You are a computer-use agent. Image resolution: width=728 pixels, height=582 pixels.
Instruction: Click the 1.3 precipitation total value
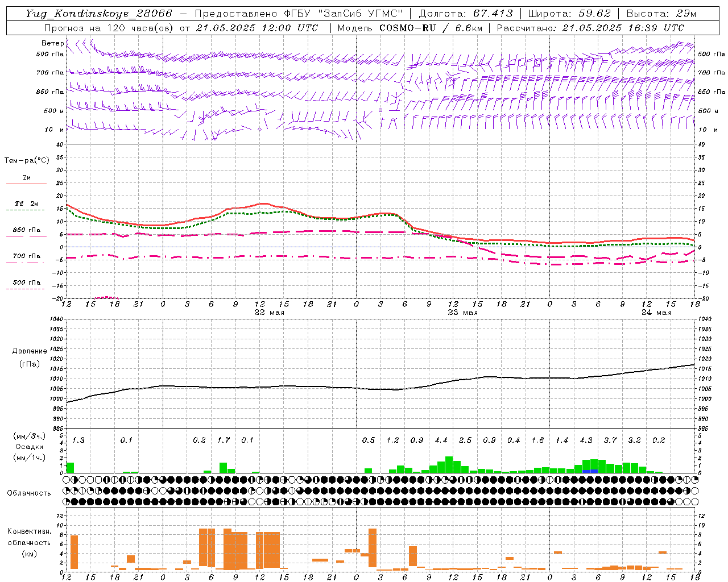(78, 440)
